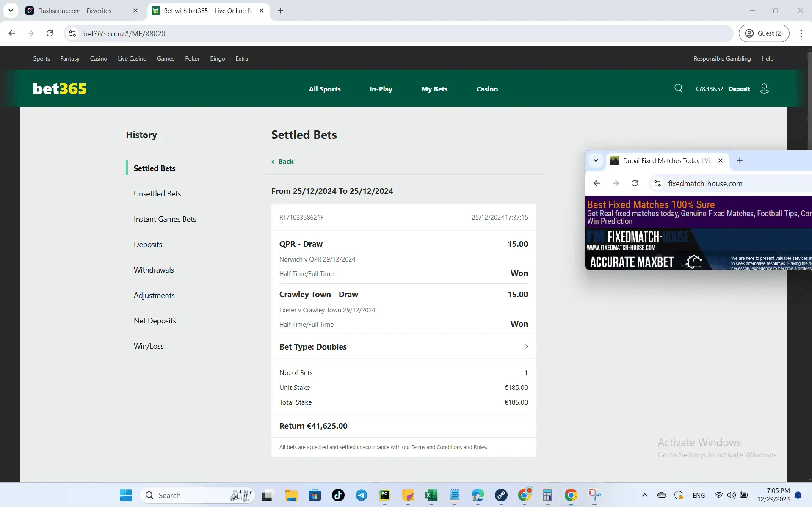Open the tab search dropdown in main browser
812x507 pixels.
pyautogui.click(x=11, y=11)
